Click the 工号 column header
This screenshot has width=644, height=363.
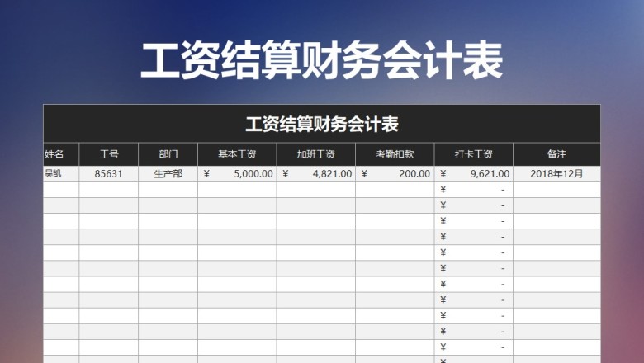click(109, 154)
